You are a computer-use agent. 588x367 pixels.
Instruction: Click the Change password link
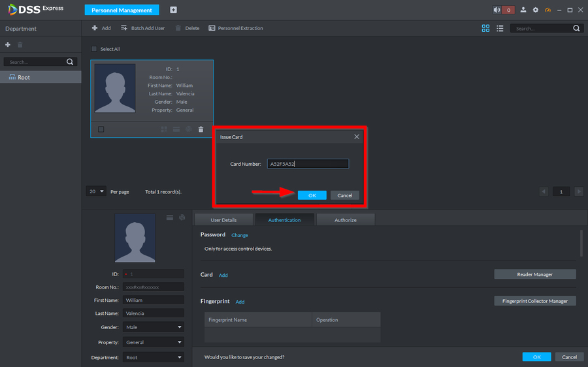[x=240, y=235]
